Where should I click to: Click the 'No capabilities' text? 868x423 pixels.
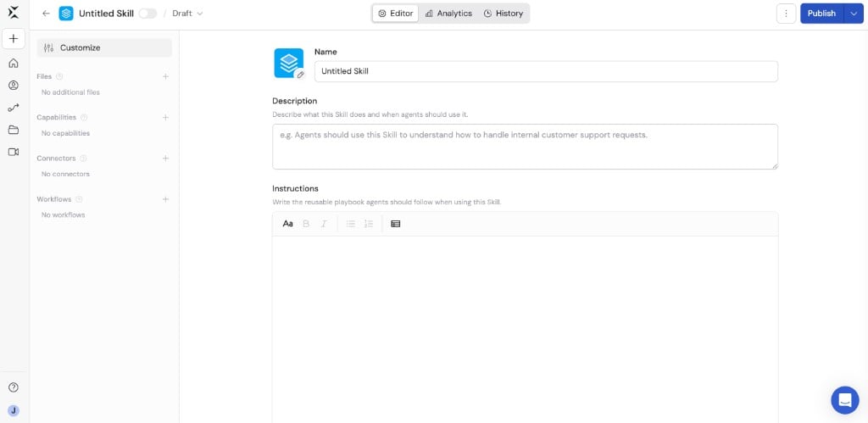(66, 133)
